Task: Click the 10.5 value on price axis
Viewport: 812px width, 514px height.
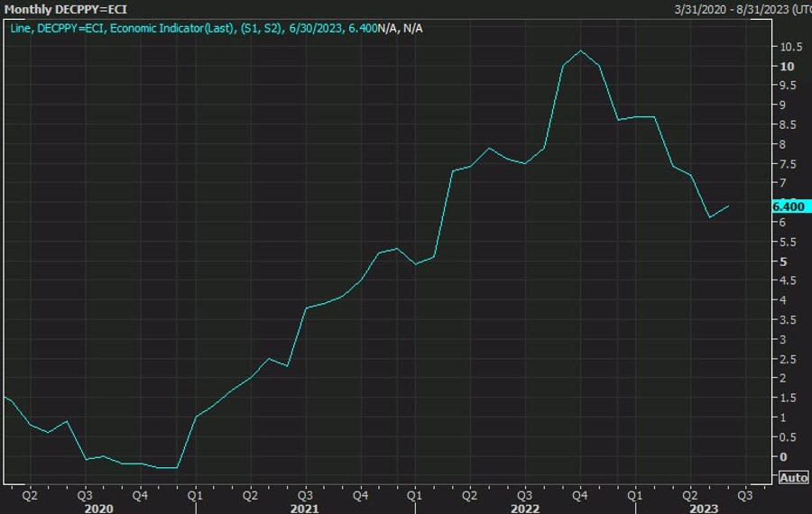Action: point(789,47)
